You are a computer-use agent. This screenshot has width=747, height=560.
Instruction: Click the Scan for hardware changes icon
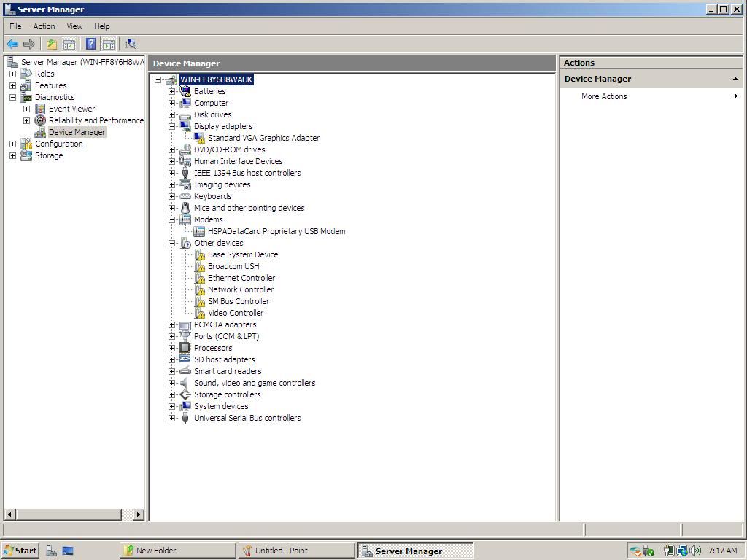130,44
